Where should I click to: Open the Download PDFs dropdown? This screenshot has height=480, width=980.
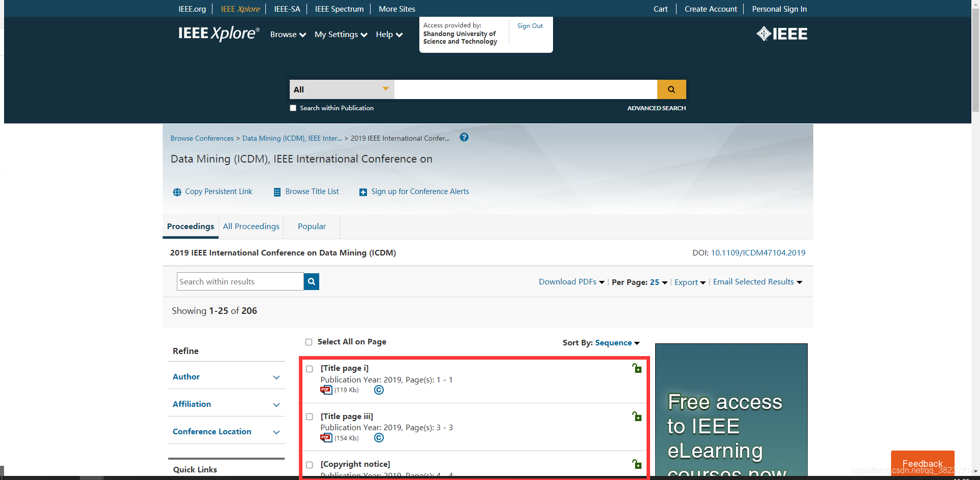[x=571, y=282]
